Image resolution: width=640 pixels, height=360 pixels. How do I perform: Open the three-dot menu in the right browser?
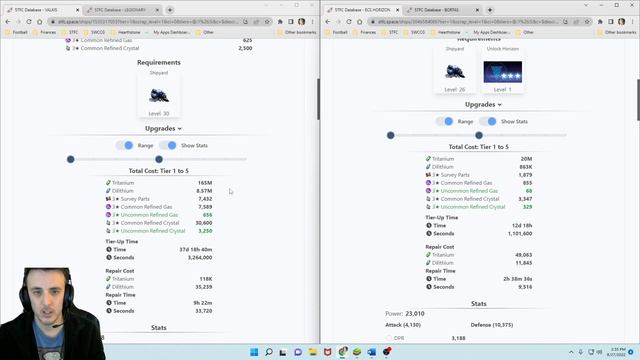[633, 22]
